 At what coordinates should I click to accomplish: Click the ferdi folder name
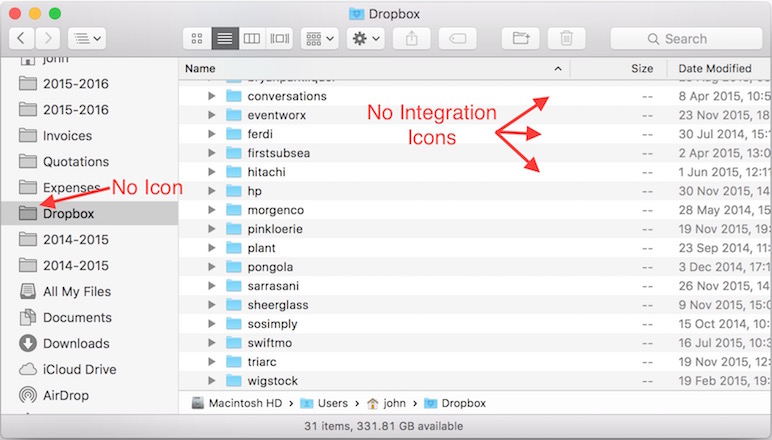click(x=260, y=134)
